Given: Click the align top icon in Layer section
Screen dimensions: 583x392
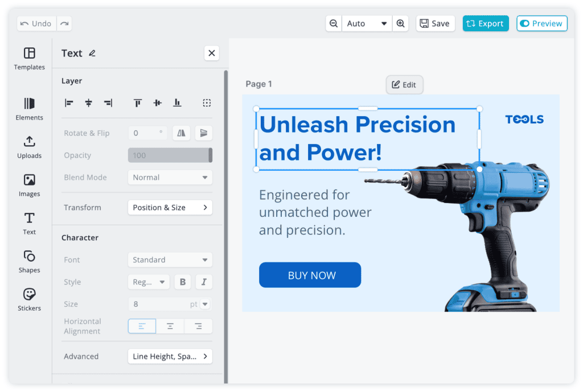Looking at the screenshot, I should [x=137, y=103].
